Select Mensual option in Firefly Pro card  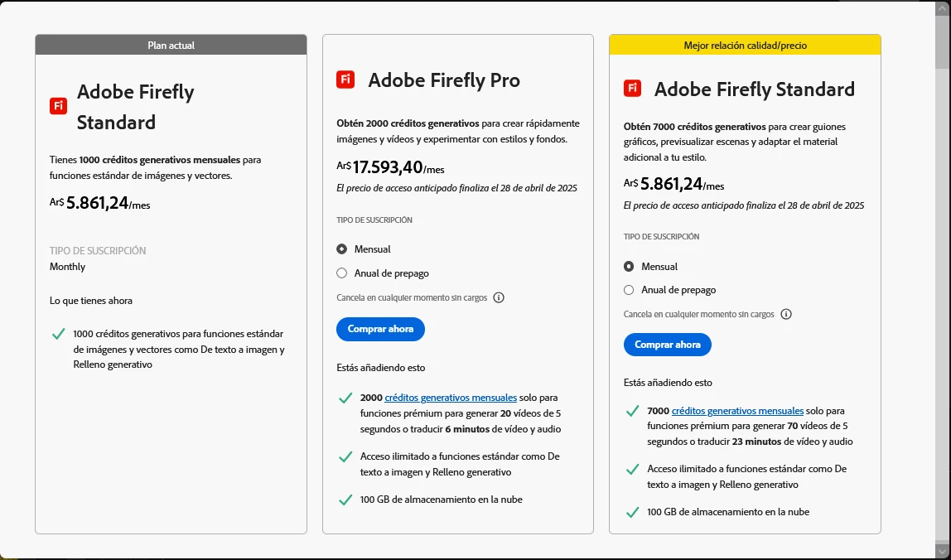point(342,249)
